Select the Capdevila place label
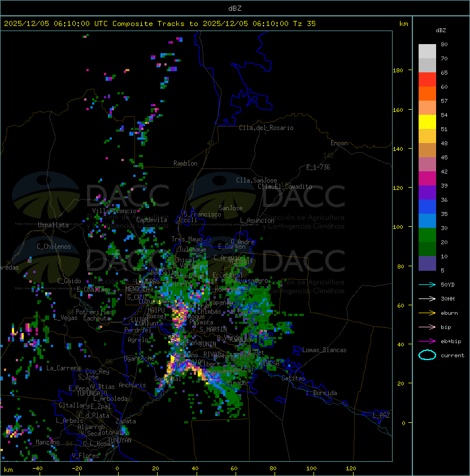The width and height of the screenshot is (470, 476). (152, 220)
